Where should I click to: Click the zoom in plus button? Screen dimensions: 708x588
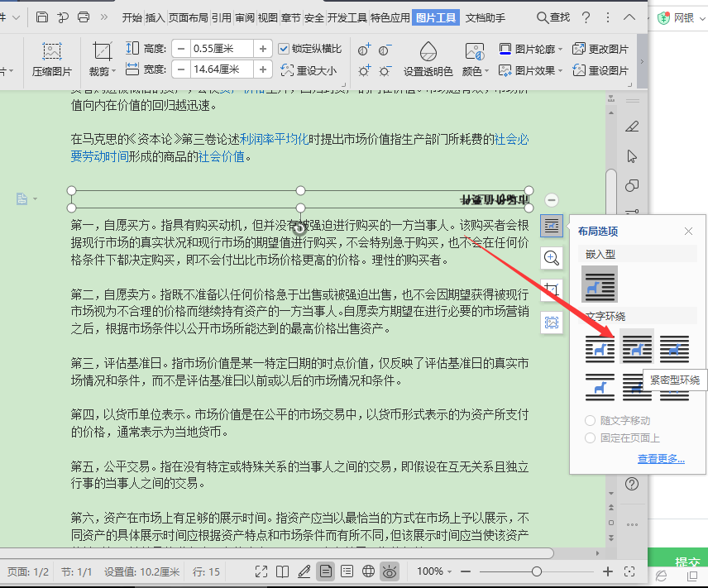[x=608, y=571]
